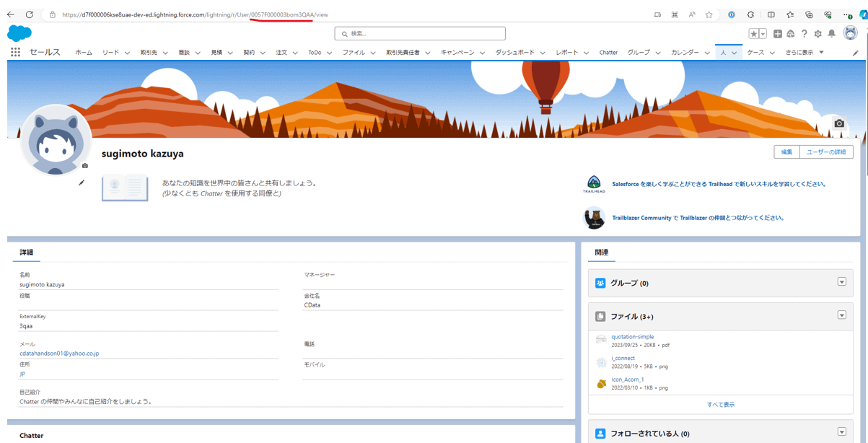Open the レポート tab

pos(567,53)
